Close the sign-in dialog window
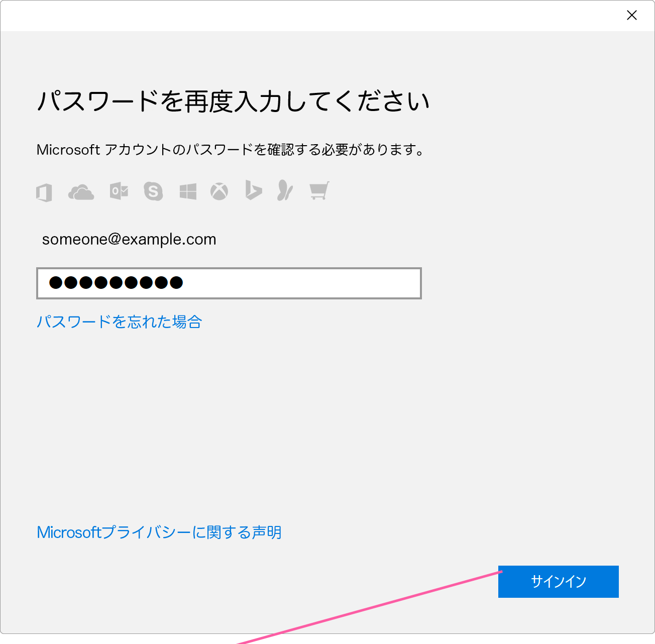This screenshot has width=655, height=644. pyautogui.click(x=632, y=16)
